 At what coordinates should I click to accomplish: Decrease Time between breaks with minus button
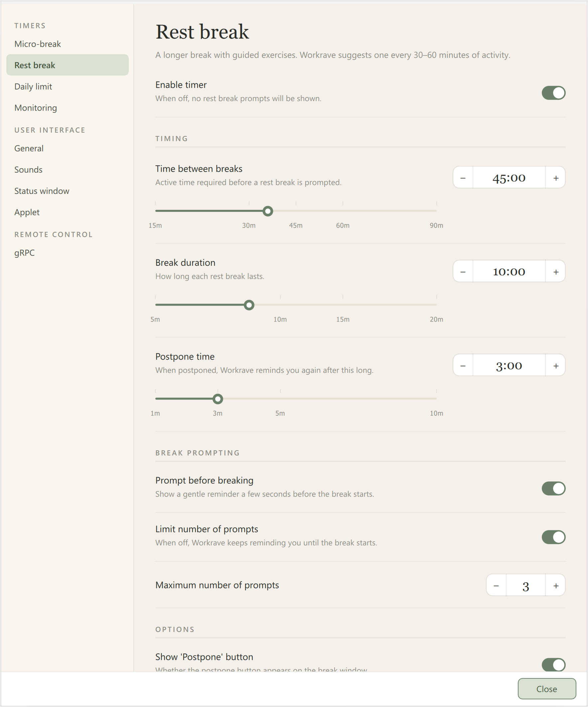tap(463, 178)
